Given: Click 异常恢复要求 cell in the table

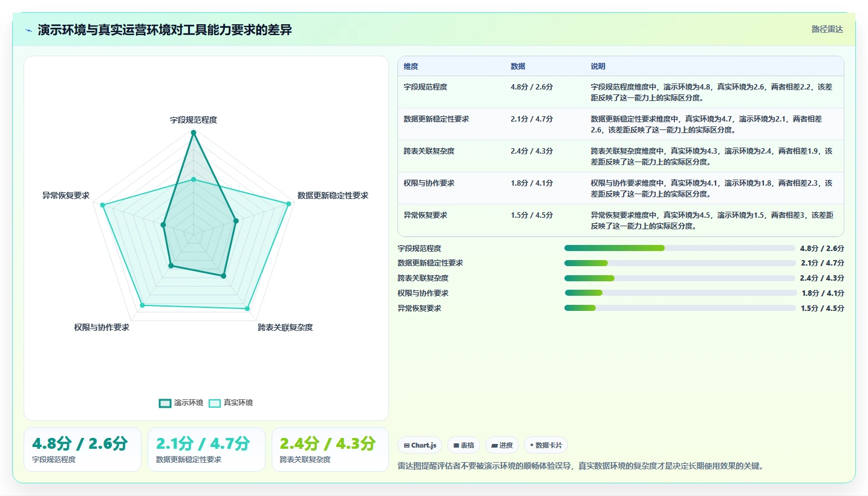Looking at the screenshot, I should click(425, 215).
